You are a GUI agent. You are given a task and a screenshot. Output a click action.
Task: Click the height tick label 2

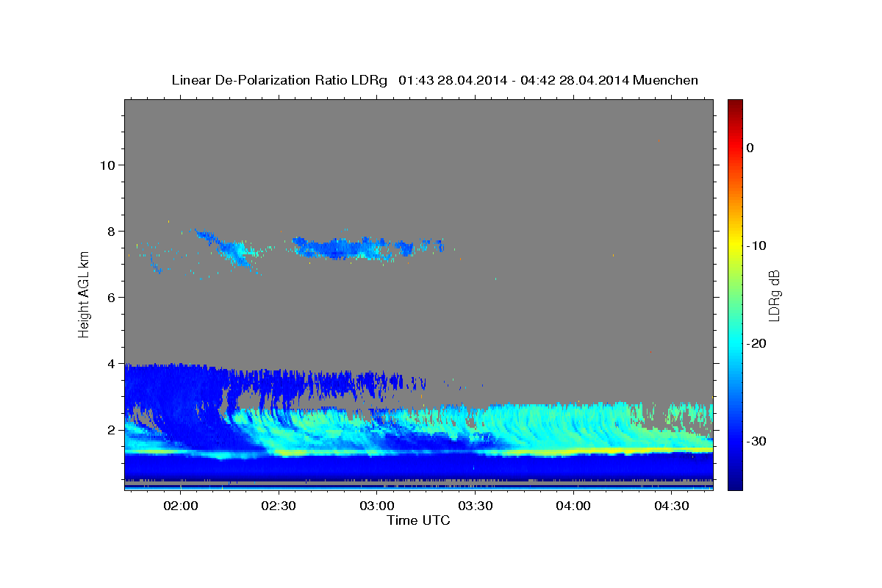click(x=111, y=429)
